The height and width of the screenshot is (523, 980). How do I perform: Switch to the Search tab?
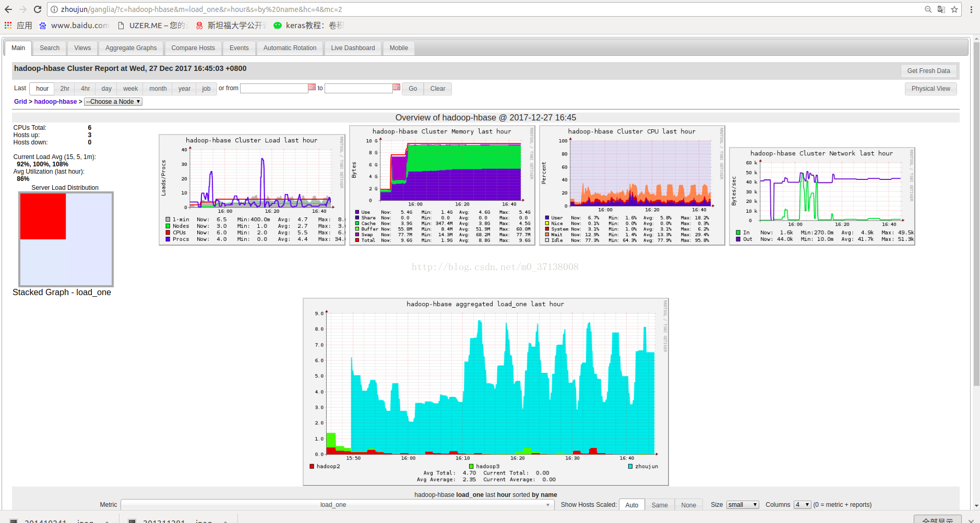50,48
